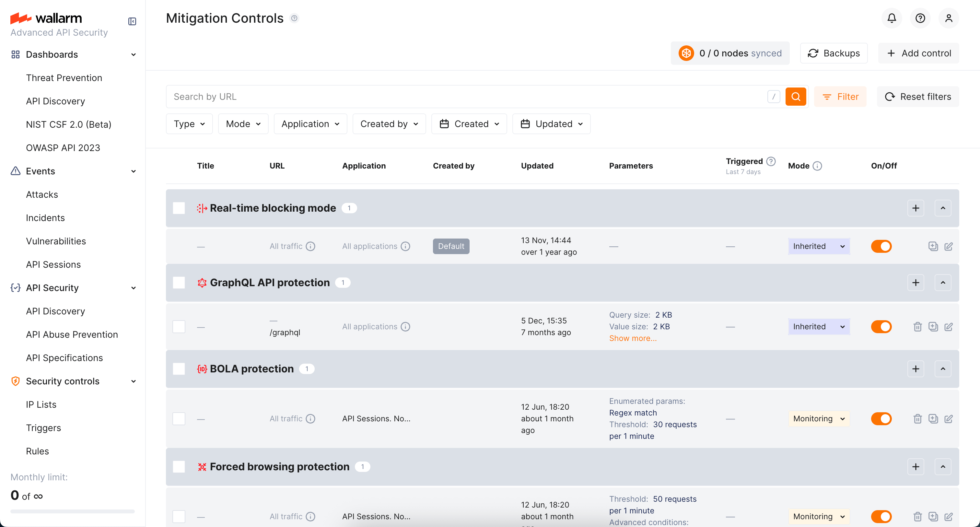Go to Threat Prevention dashboard
Viewport: 980px width, 527px height.
[64, 77]
